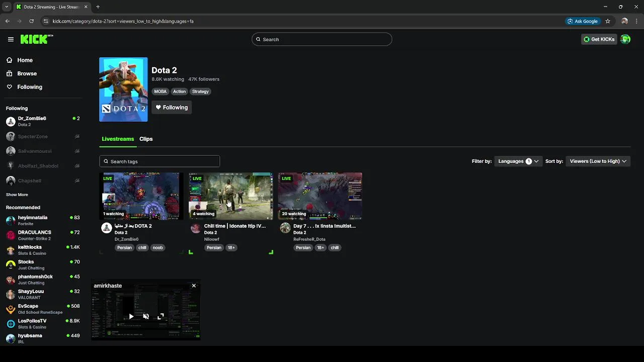
Task: Open phantomsh0ck recommended channel
Action: click(43, 280)
